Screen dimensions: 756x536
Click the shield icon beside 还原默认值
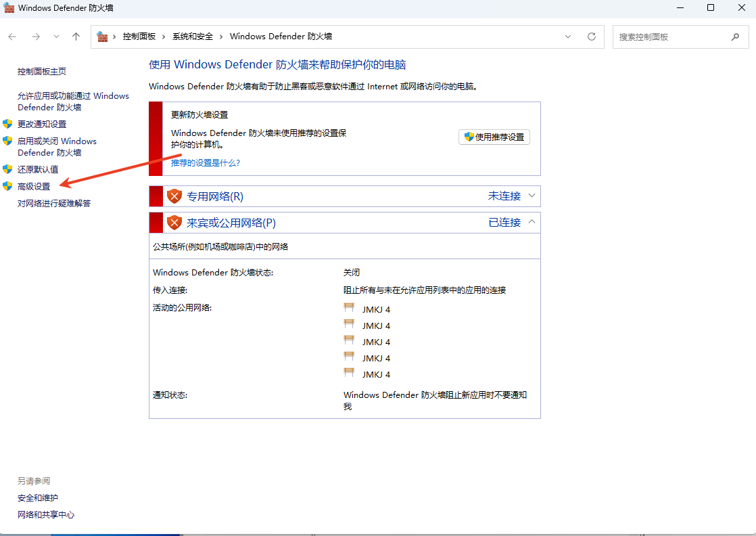pyautogui.click(x=7, y=169)
